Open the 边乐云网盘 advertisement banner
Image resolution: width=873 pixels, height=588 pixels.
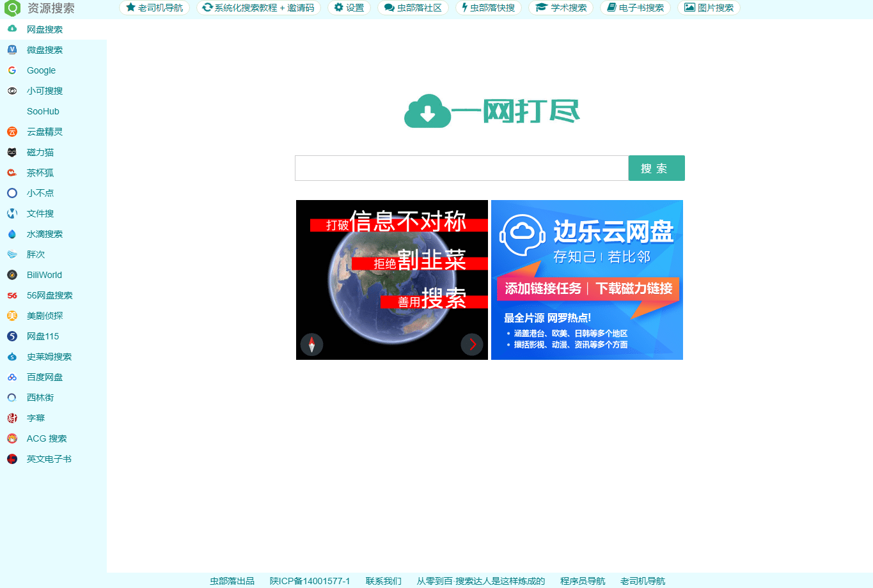coord(586,280)
